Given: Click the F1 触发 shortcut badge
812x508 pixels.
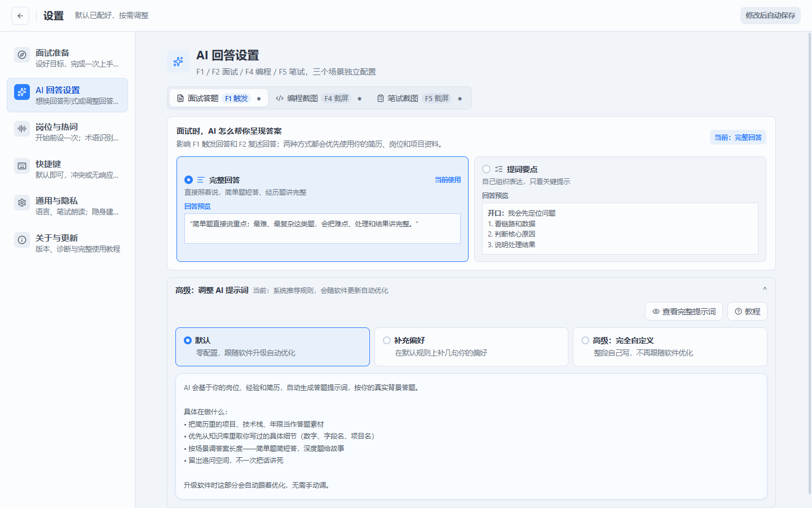Looking at the screenshot, I should (236, 98).
